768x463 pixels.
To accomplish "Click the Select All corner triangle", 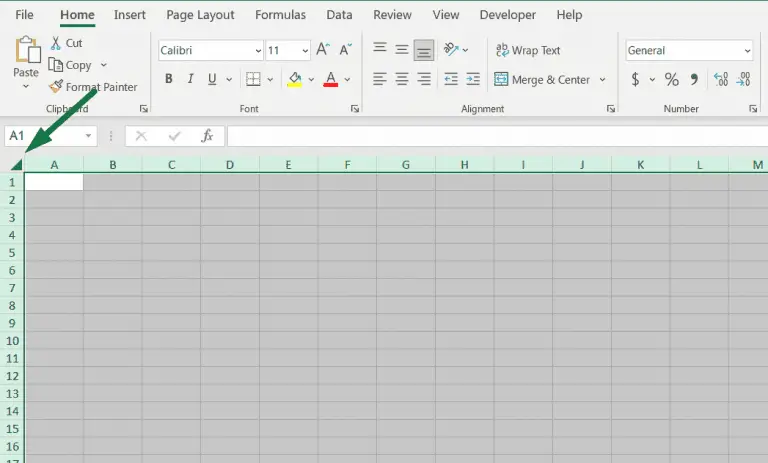I will point(17,165).
